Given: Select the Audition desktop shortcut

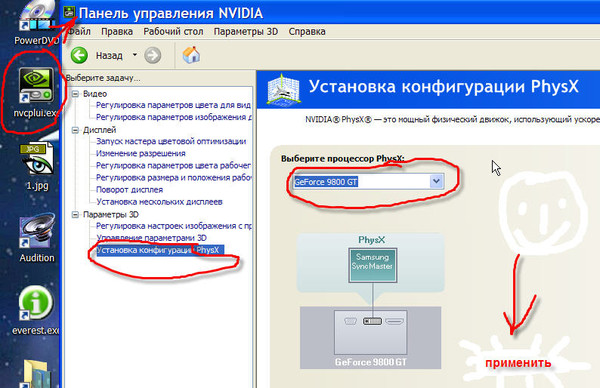Looking at the screenshot, I should click(37, 238).
